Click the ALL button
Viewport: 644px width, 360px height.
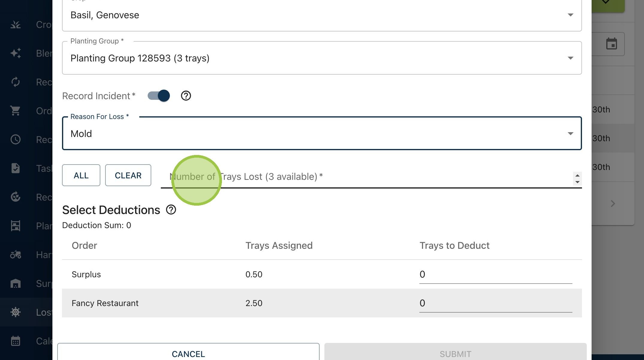(81, 175)
